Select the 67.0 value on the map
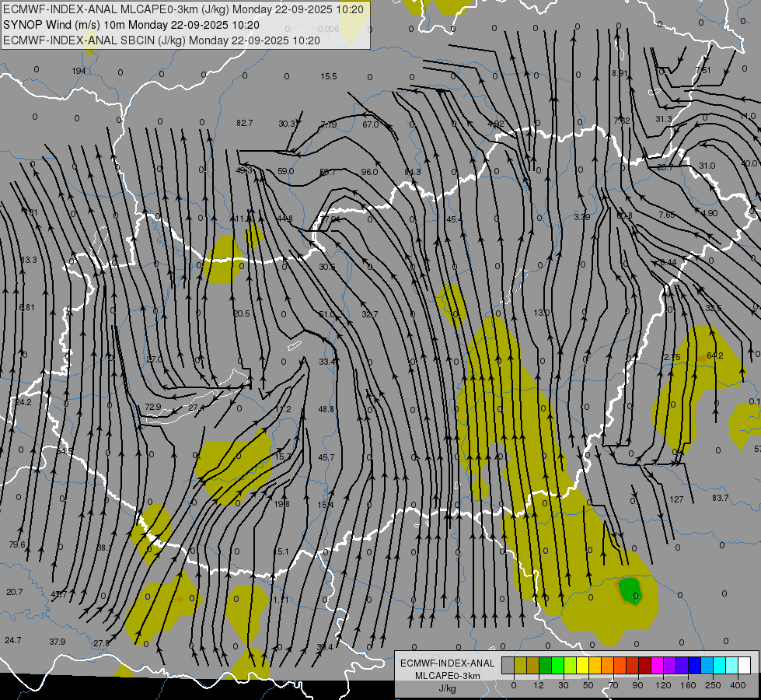 pyautogui.click(x=370, y=124)
